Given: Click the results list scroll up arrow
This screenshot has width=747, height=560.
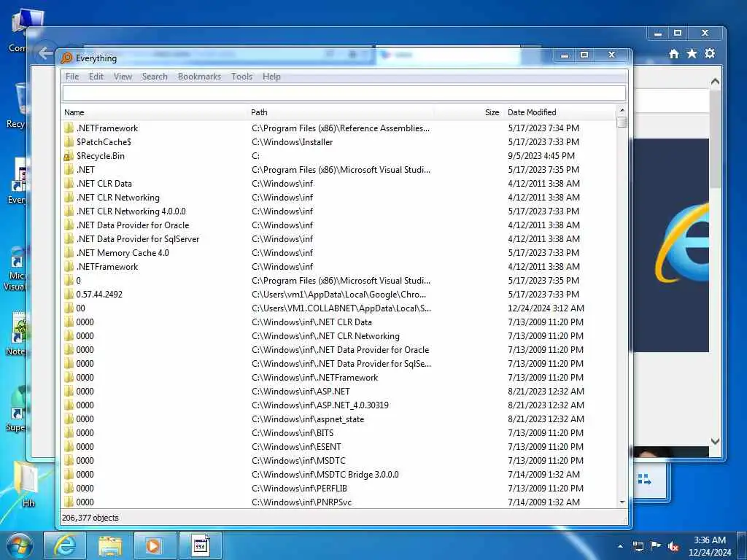Looking at the screenshot, I should pyautogui.click(x=622, y=111).
